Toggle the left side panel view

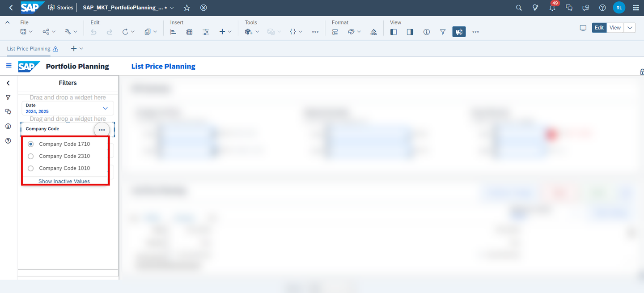[x=394, y=32]
